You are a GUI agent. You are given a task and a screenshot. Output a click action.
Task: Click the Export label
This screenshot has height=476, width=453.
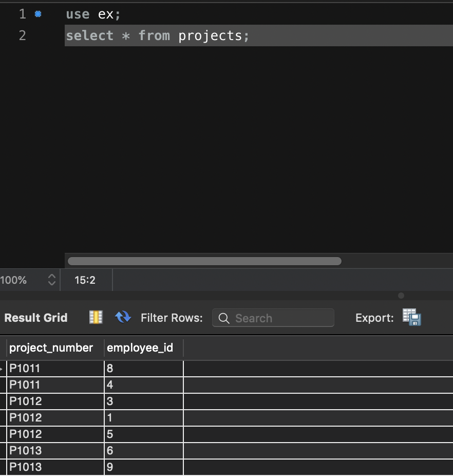[x=374, y=318]
